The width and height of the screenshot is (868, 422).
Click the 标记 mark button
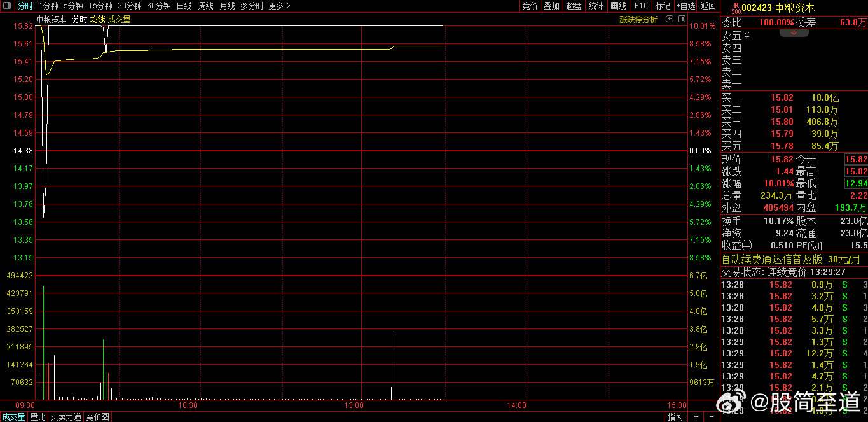663,6
